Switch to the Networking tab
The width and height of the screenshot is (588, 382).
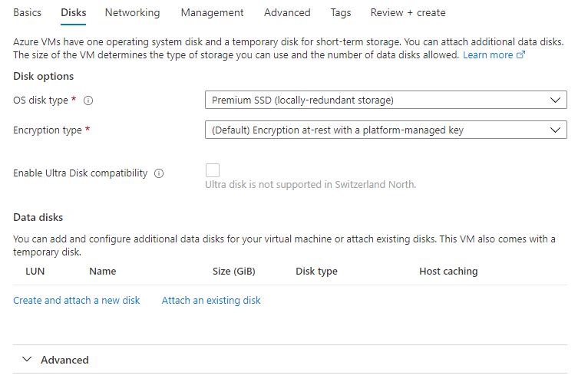(x=132, y=13)
